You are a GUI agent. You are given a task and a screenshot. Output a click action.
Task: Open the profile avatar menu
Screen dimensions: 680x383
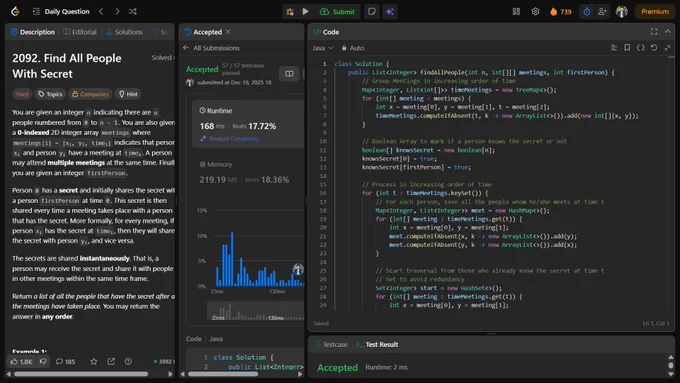tap(621, 12)
